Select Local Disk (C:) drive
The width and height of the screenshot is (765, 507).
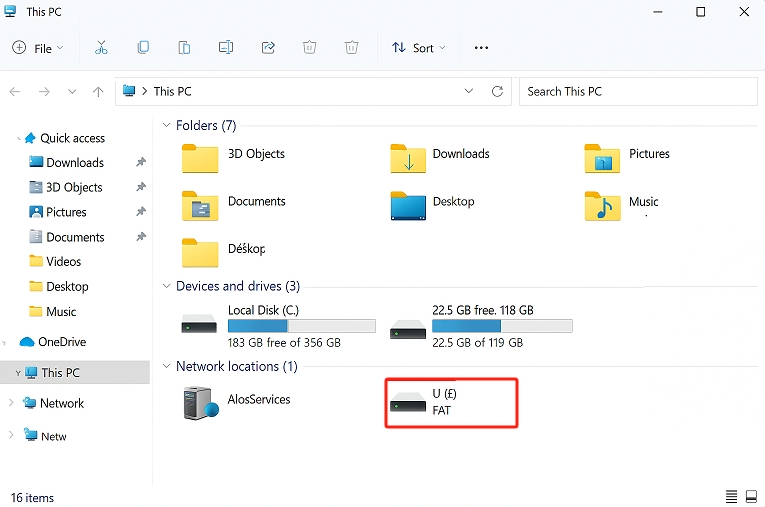pos(279,325)
